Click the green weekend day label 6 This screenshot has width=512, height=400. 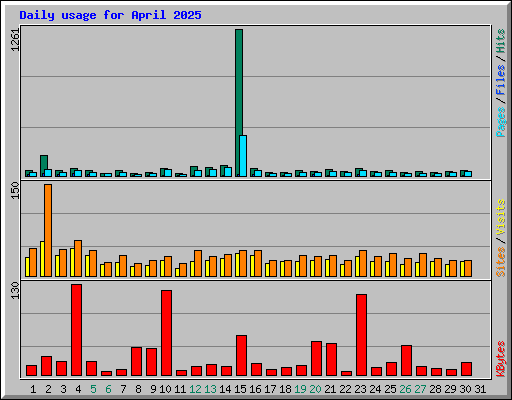tap(108, 389)
